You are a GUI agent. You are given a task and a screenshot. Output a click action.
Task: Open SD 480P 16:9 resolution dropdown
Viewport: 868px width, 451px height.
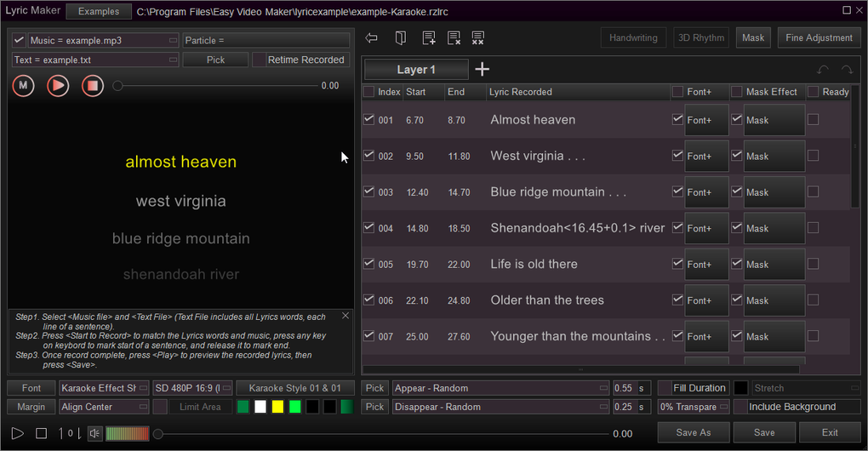coord(192,388)
